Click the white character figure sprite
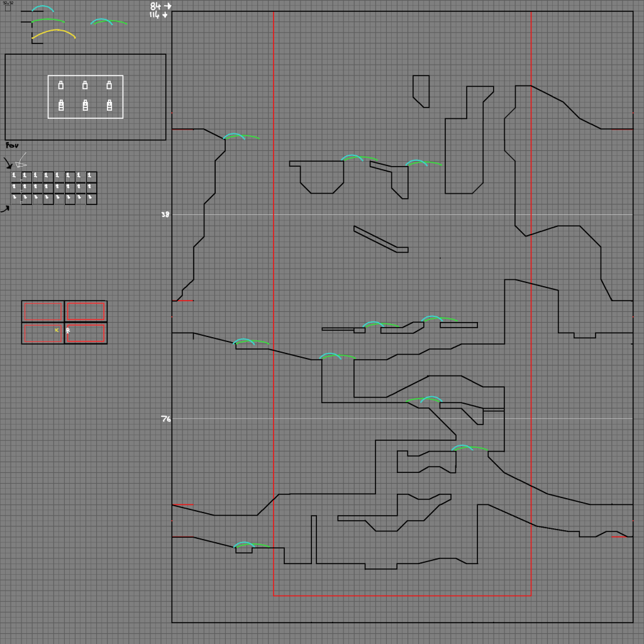This screenshot has width=644, height=644. (x=68, y=330)
